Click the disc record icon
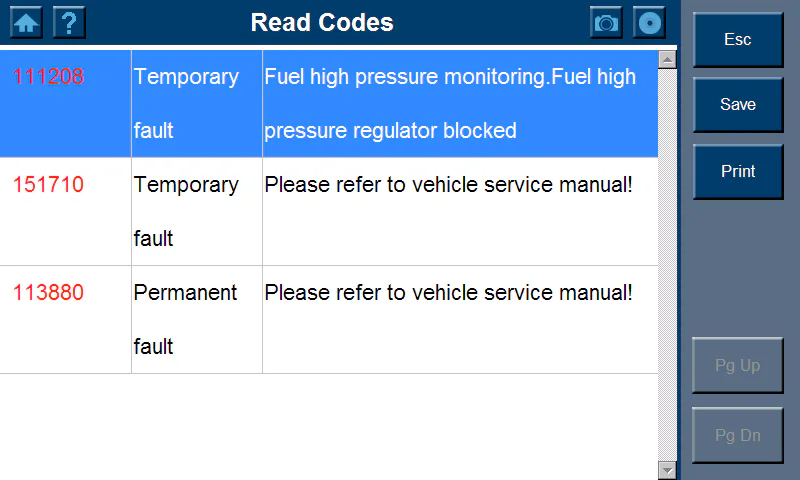Viewport: 800px width, 480px height. click(650, 22)
